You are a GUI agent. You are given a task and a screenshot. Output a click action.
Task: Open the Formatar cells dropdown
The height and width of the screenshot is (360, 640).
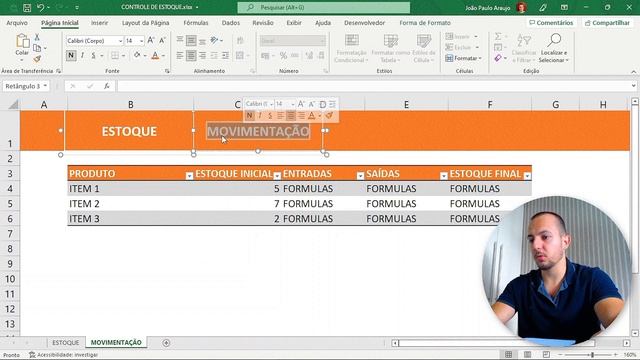[x=463, y=58]
